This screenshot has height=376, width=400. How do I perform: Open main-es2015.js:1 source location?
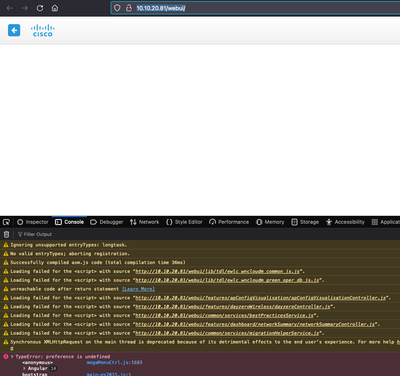(109, 374)
